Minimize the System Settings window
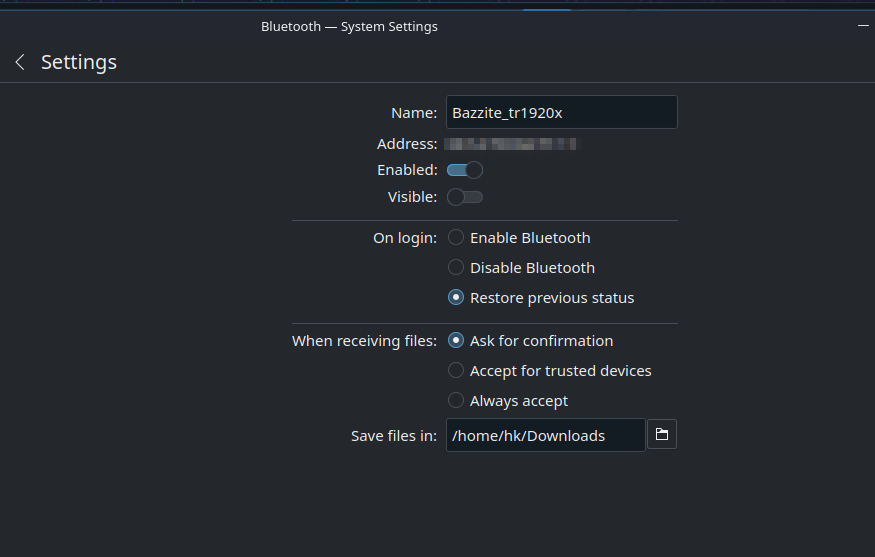The image size is (875, 557). [x=863, y=26]
